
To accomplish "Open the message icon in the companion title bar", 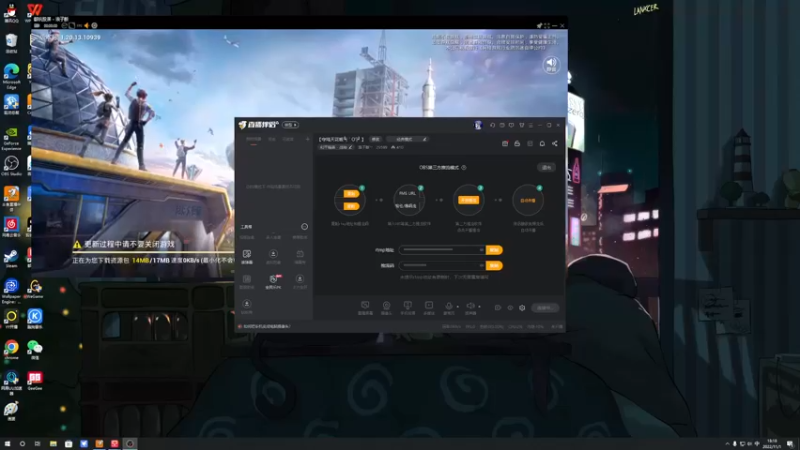I will [502, 125].
